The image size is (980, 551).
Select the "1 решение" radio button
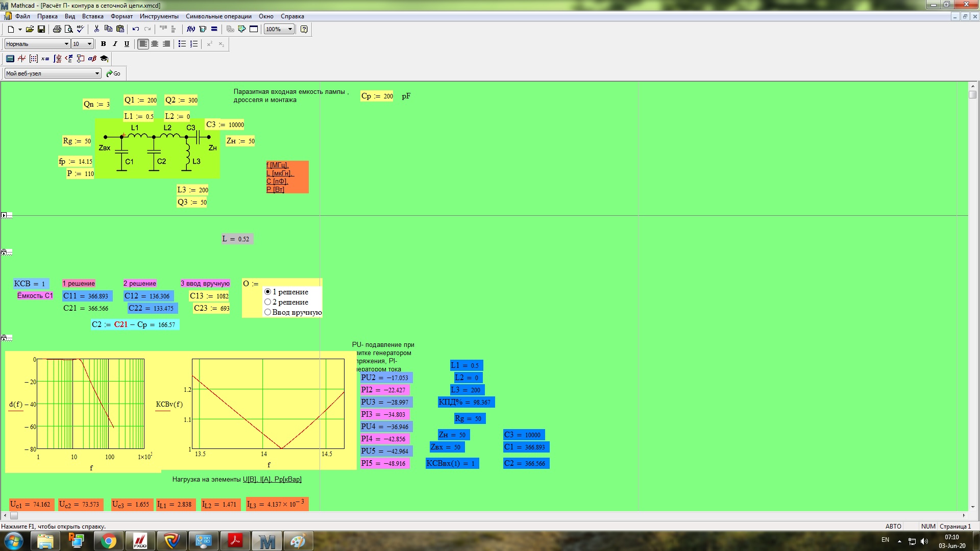click(267, 292)
